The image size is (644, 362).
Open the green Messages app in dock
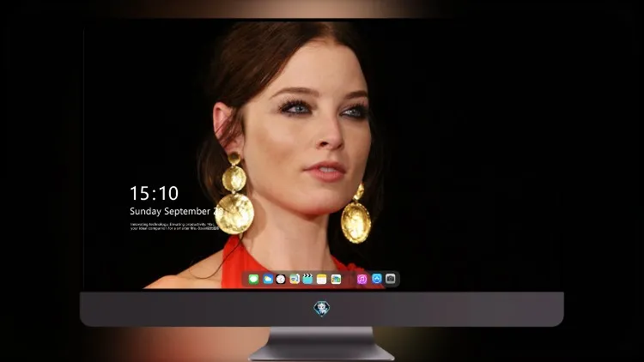(253, 279)
